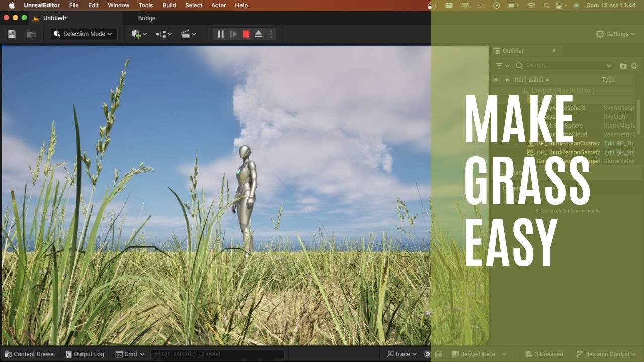Open the Content Drawer

(30, 354)
